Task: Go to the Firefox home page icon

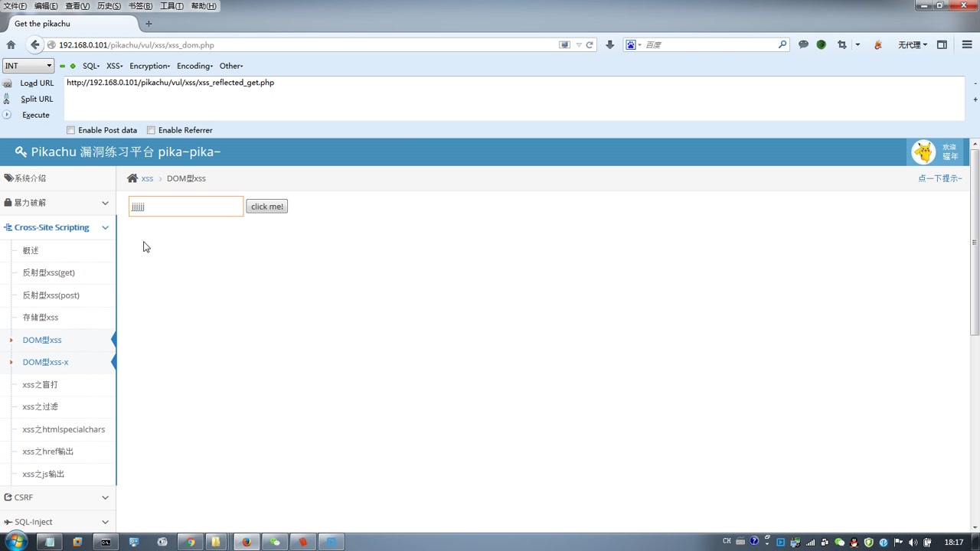Action: click(x=11, y=45)
